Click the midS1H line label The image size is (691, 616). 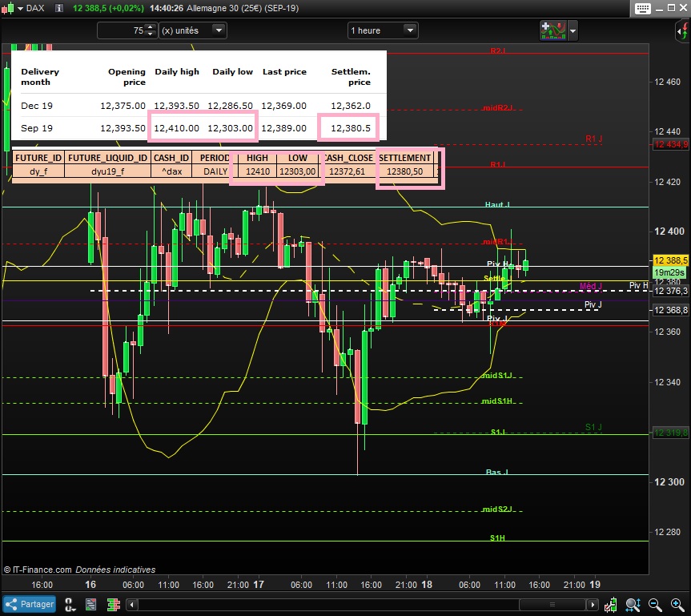[497, 401]
